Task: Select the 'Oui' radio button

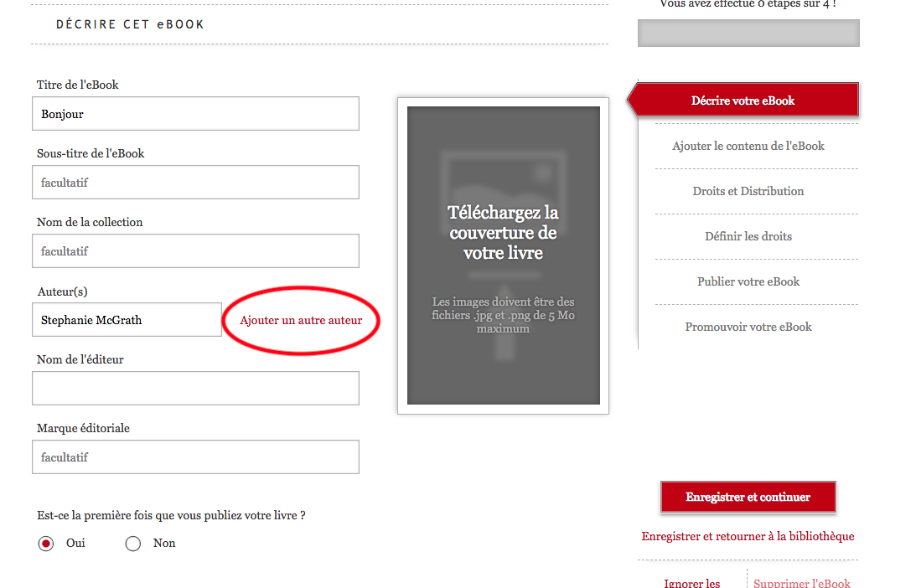Action: pyautogui.click(x=46, y=543)
